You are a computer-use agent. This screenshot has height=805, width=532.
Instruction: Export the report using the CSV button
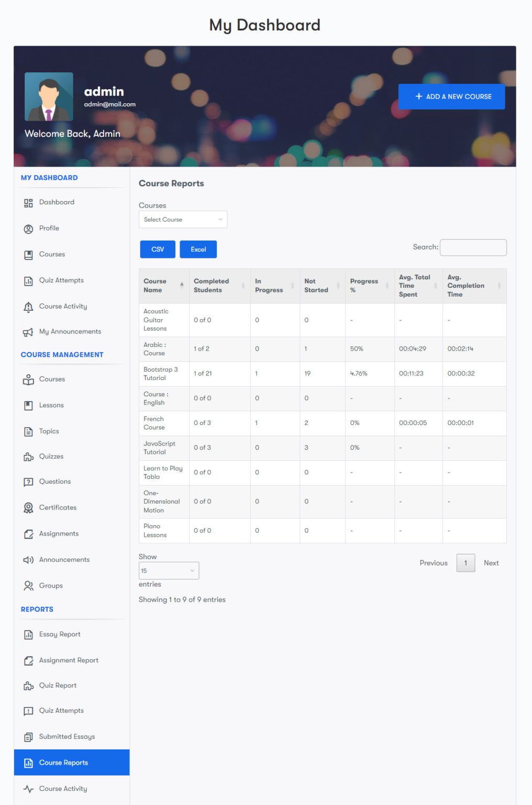click(x=157, y=249)
